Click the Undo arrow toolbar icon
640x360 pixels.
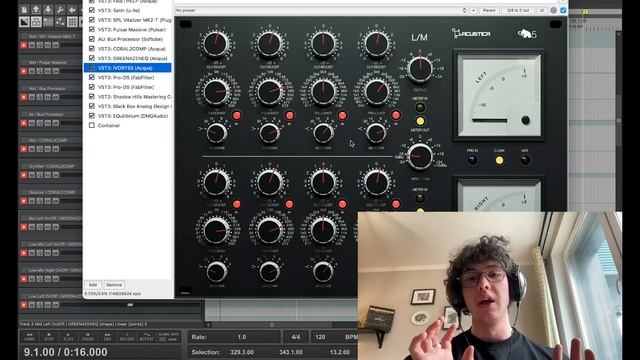click(x=72, y=9)
